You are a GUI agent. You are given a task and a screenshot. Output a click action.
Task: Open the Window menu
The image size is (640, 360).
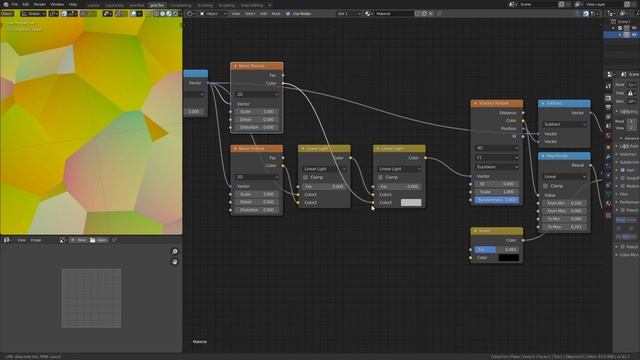click(57, 4)
